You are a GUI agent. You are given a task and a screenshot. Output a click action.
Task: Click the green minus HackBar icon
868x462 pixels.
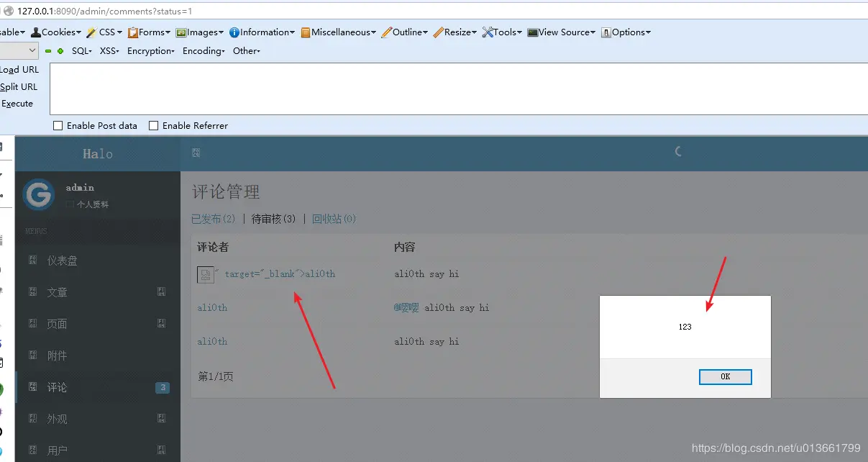(48, 51)
